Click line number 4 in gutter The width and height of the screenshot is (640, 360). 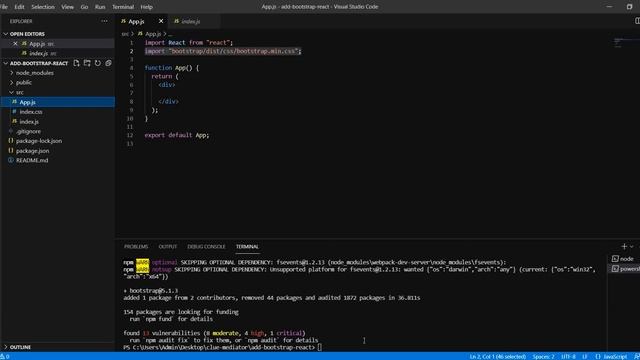click(x=131, y=68)
